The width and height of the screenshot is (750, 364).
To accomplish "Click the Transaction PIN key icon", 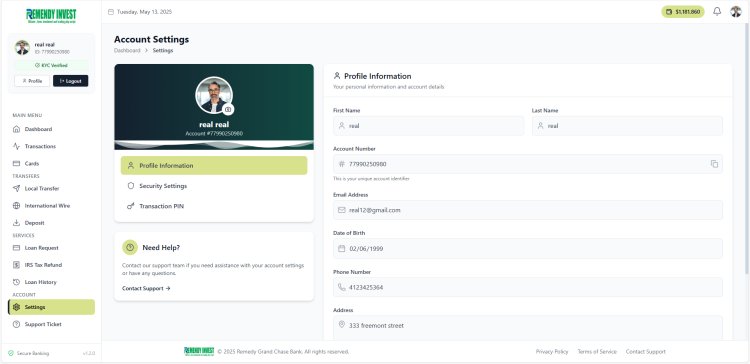I will point(131,206).
